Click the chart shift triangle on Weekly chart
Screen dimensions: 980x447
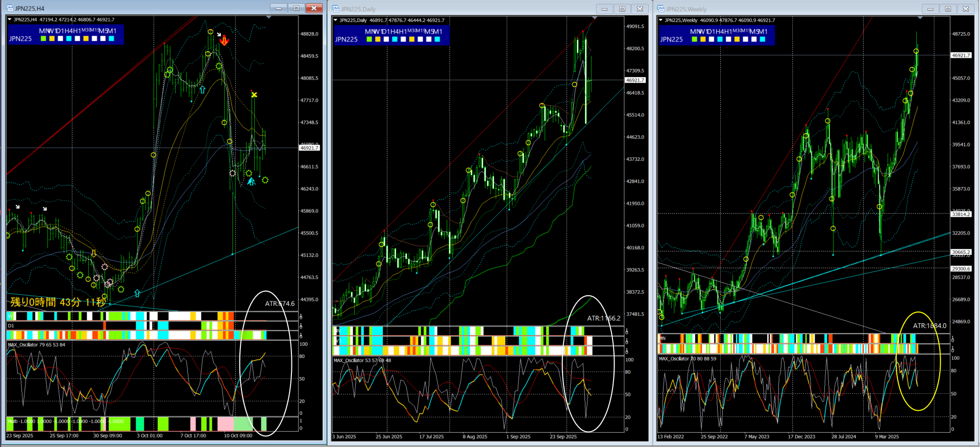pyautogui.click(x=920, y=18)
